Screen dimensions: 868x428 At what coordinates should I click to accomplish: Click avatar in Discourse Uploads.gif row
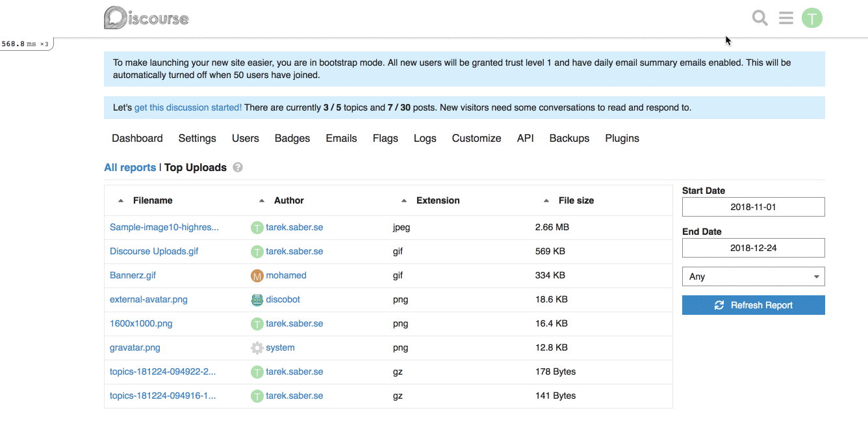click(257, 252)
